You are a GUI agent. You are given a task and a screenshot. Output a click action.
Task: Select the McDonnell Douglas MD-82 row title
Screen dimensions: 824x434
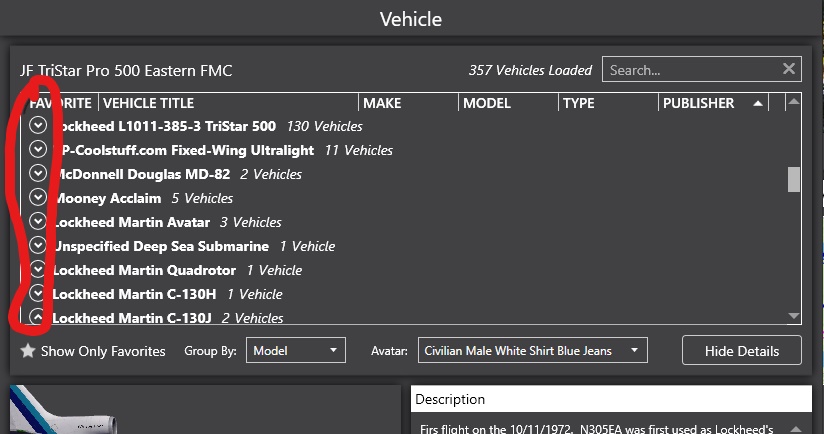[142, 174]
